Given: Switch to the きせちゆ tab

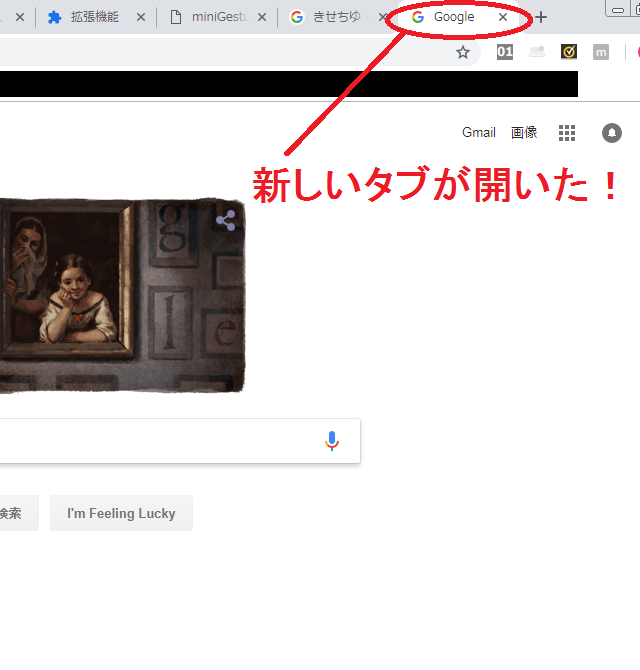Looking at the screenshot, I should coord(338,17).
